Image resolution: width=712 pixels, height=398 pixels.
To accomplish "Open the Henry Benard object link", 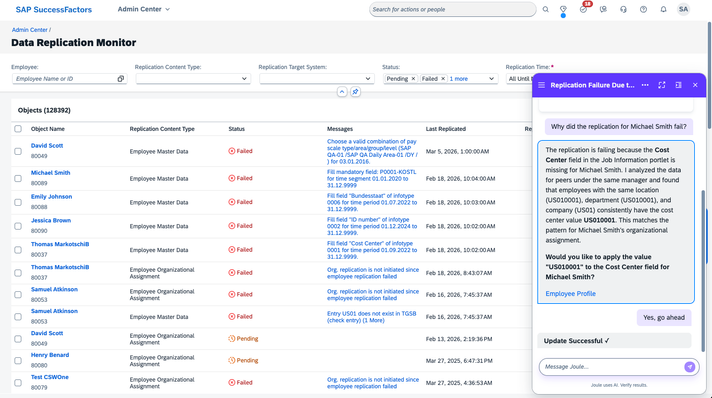I will 50,355.
